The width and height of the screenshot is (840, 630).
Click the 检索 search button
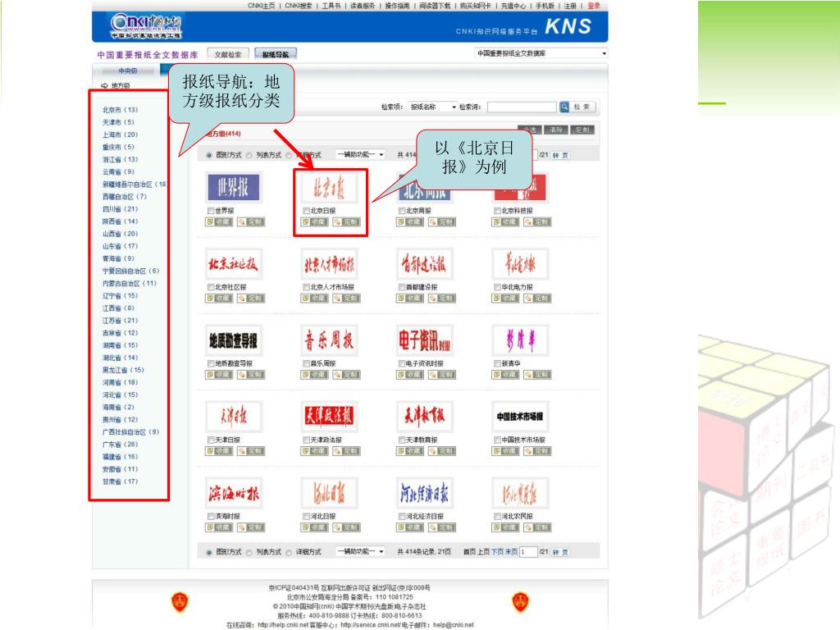[582, 107]
